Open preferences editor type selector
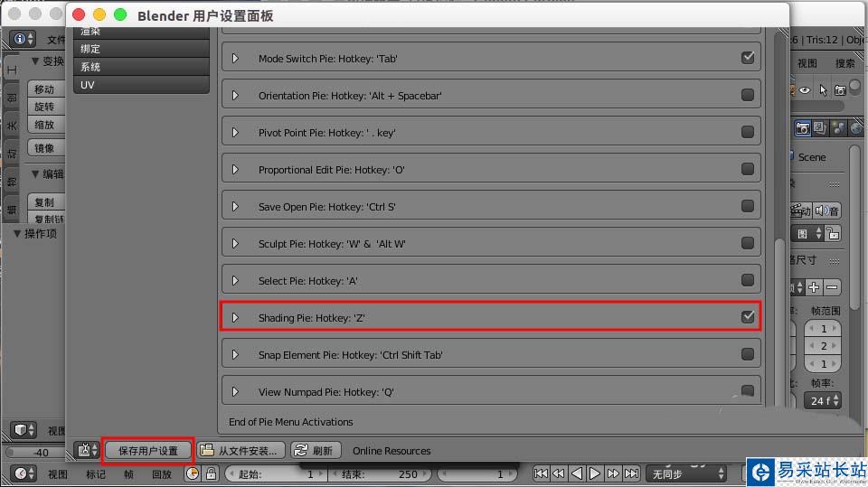The height and width of the screenshot is (487, 868). [86, 450]
